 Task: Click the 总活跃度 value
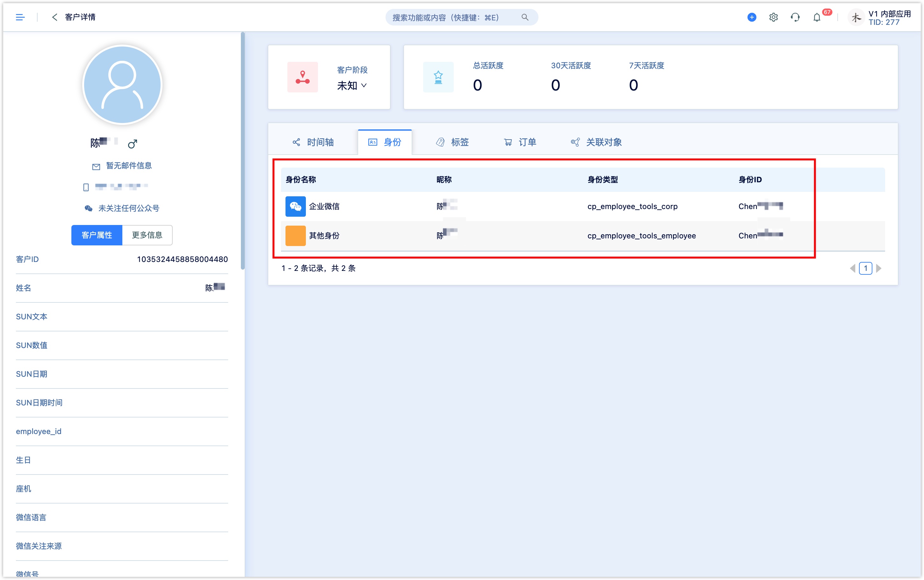(x=477, y=85)
